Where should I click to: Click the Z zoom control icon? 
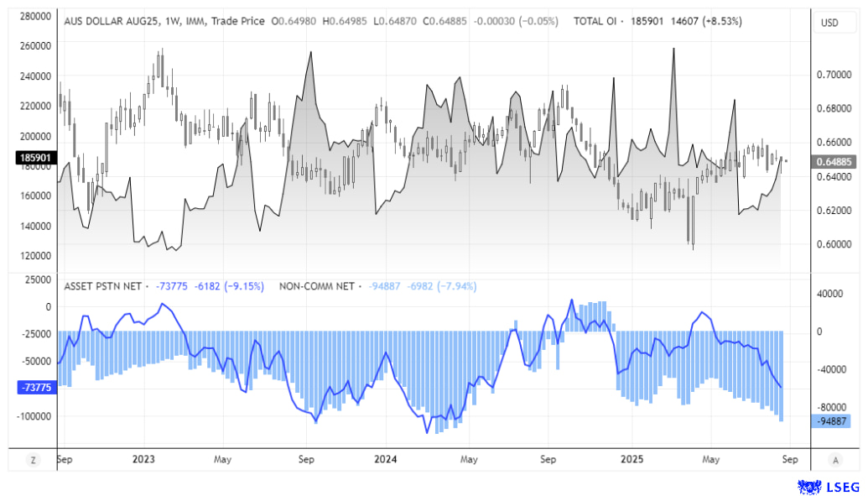tap(32, 460)
